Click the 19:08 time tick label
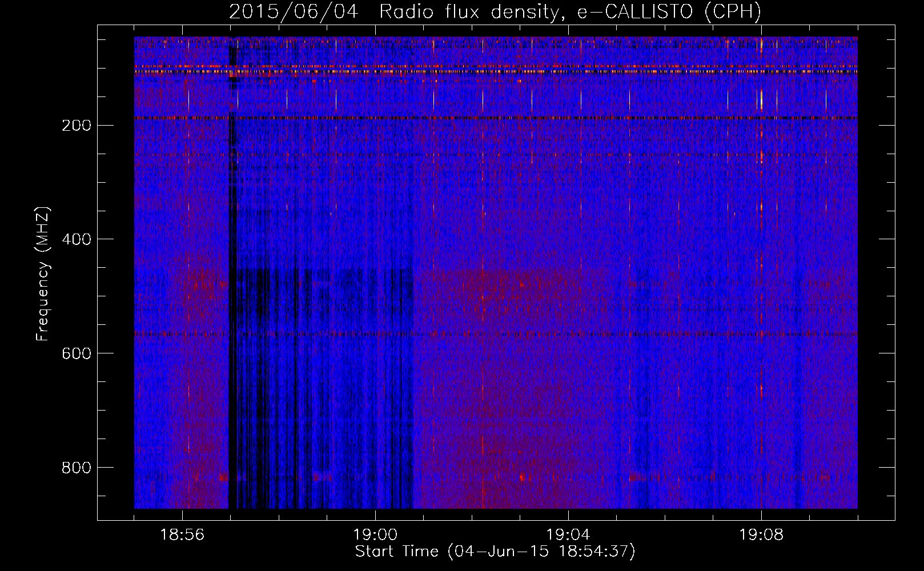924x571 pixels. tap(761, 535)
